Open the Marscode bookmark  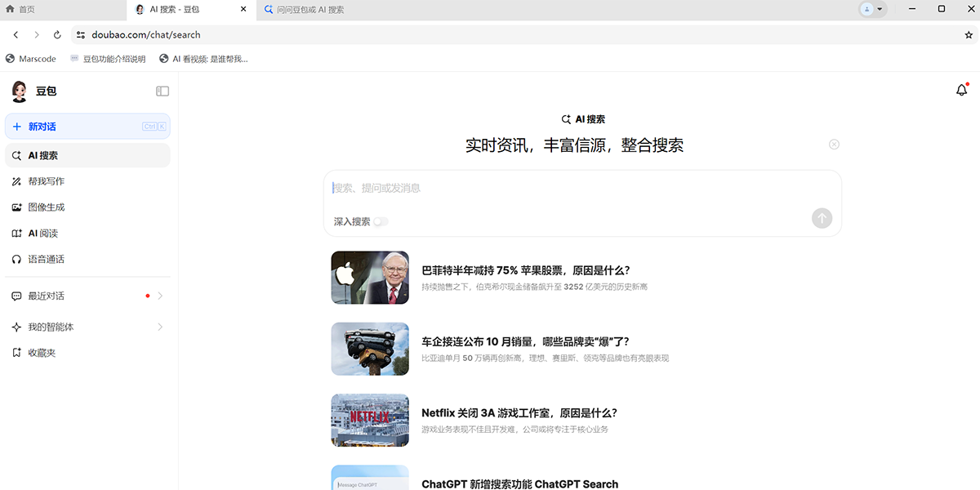pos(31,59)
